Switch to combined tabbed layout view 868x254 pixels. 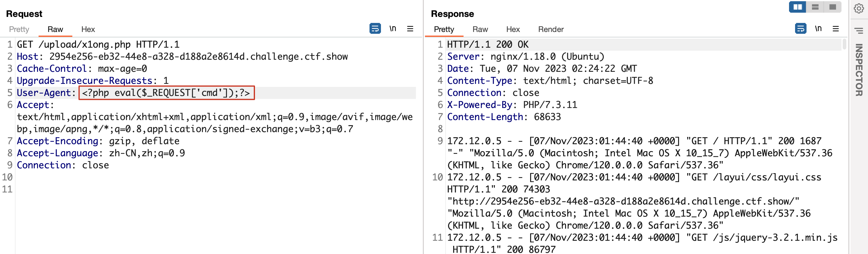[833, 7]
